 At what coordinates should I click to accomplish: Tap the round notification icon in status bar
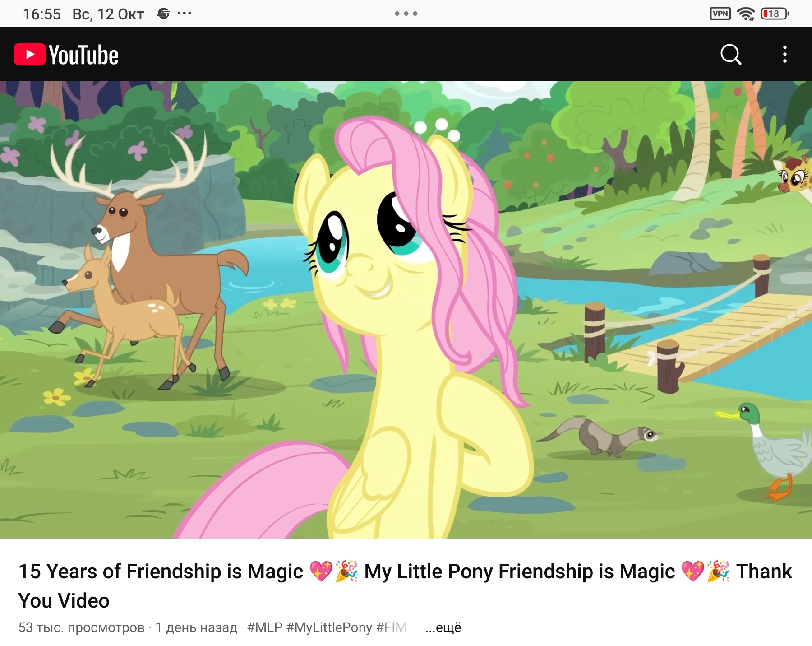point(163,14)
